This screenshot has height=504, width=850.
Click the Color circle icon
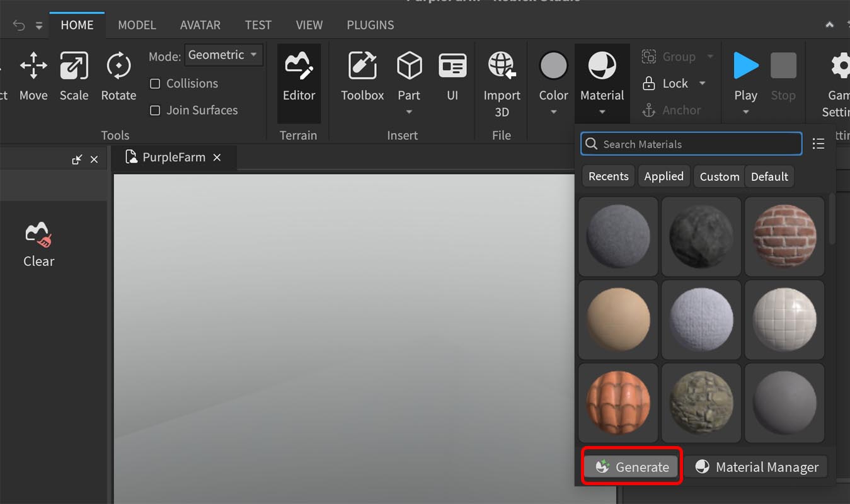coord(553,66)
